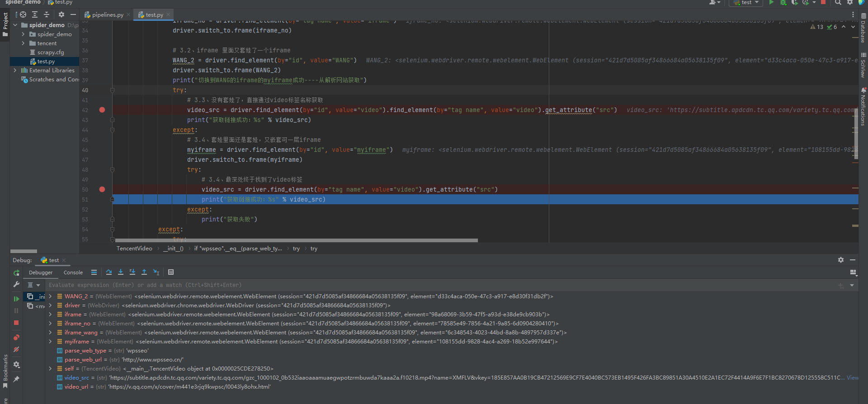The image size is (868, 404).
Task: Click the Step Out debugger icon
Action: (144, 272)
